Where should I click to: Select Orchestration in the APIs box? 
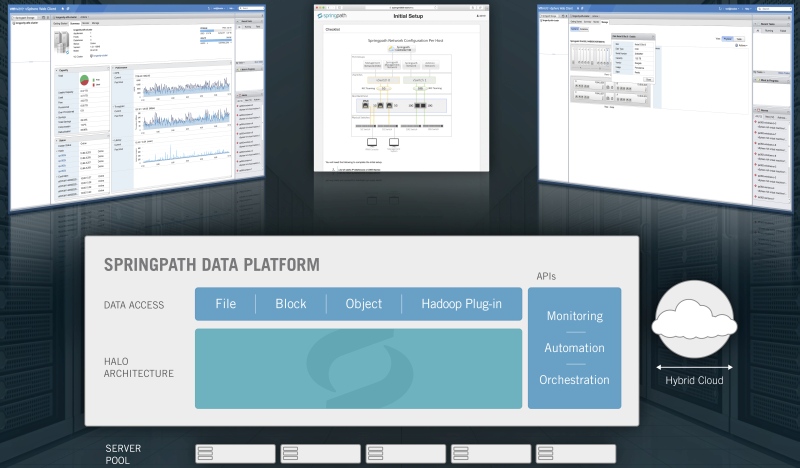pyautogui.click(x=574, y=380)
